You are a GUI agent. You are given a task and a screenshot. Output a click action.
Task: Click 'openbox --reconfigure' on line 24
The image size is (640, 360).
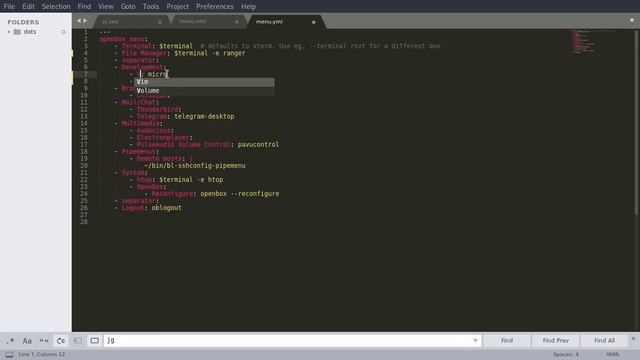[240, 194]
